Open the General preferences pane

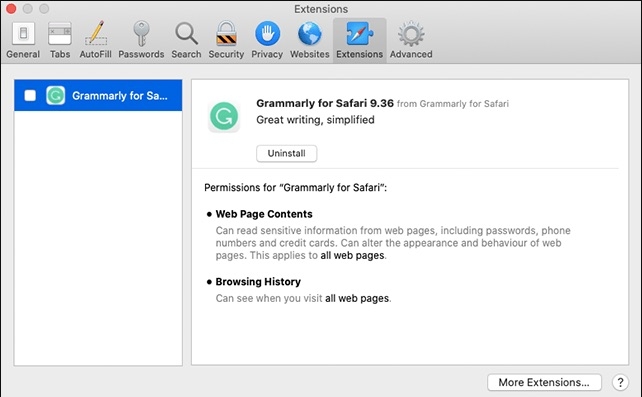point(23,40)
